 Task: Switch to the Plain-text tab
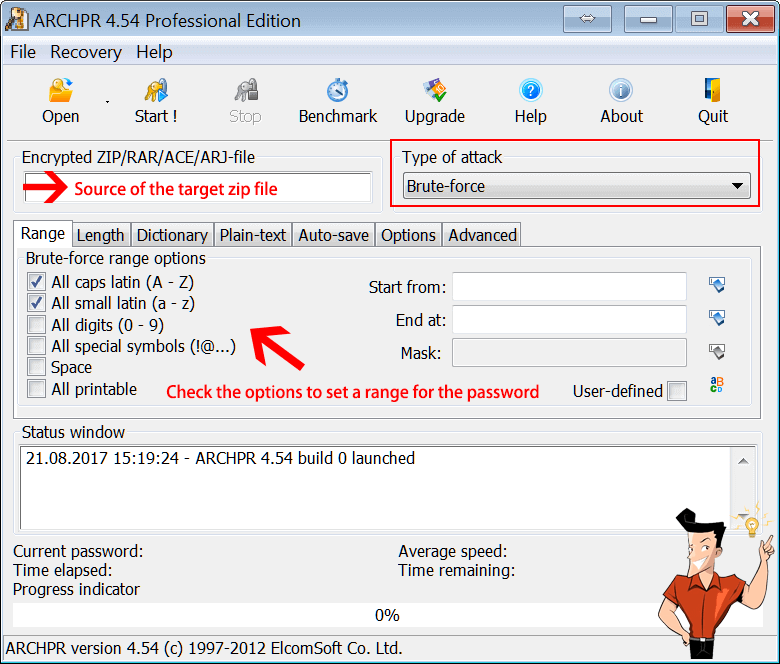pos(253,235)
